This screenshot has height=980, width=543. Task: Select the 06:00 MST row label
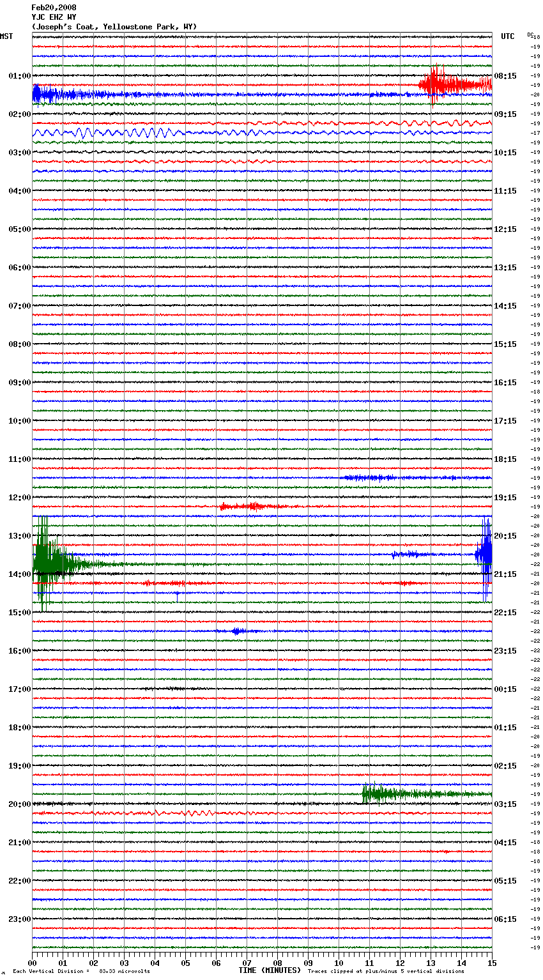pyautogui.click(x=20, y=268)
